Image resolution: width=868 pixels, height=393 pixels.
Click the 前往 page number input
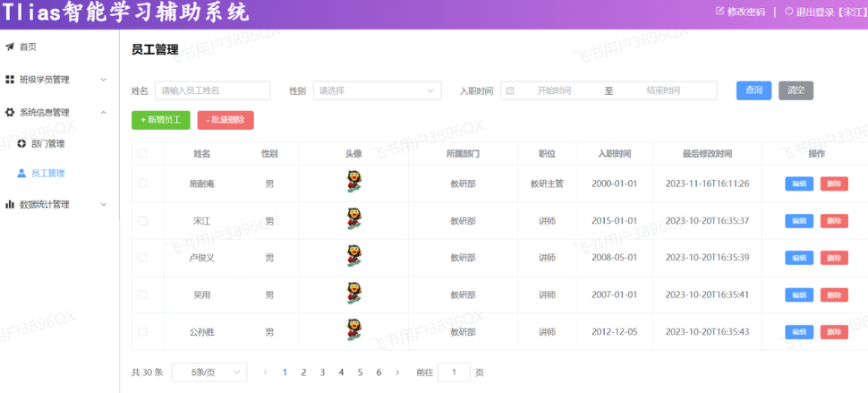pyautogui.click(x=454, y=372)
